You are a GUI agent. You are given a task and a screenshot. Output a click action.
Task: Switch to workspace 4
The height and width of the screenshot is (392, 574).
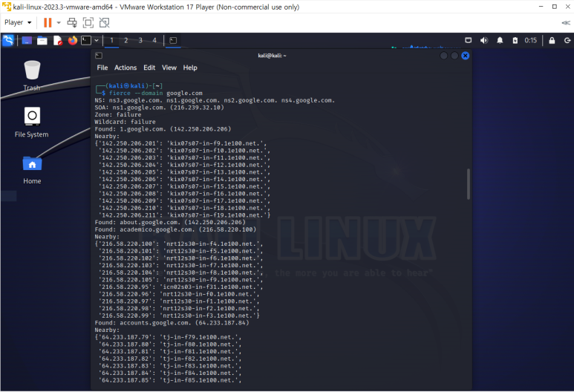pyautogui.click(x=154, y=40)
